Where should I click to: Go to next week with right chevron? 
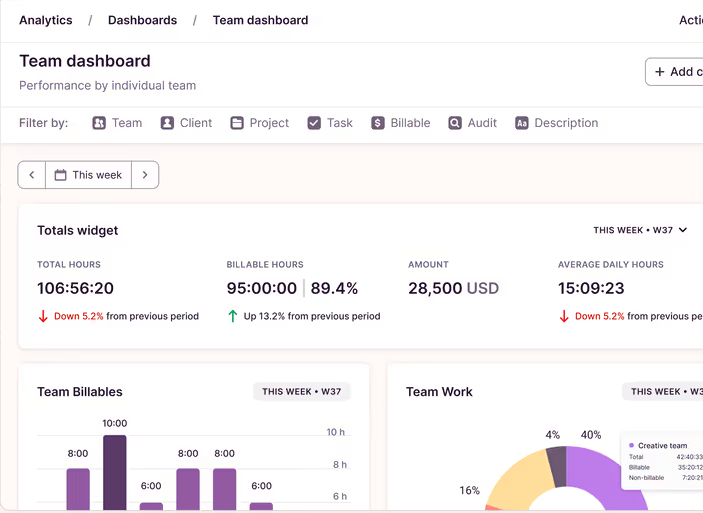[145, 175]
